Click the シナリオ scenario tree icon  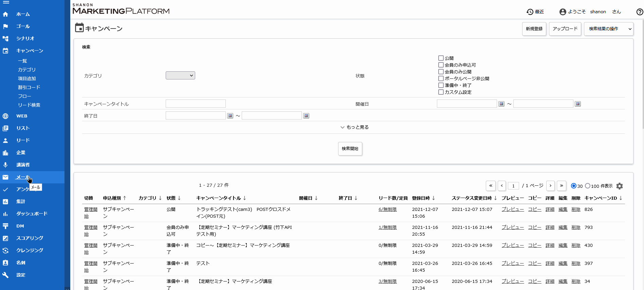tap(5, 39)
